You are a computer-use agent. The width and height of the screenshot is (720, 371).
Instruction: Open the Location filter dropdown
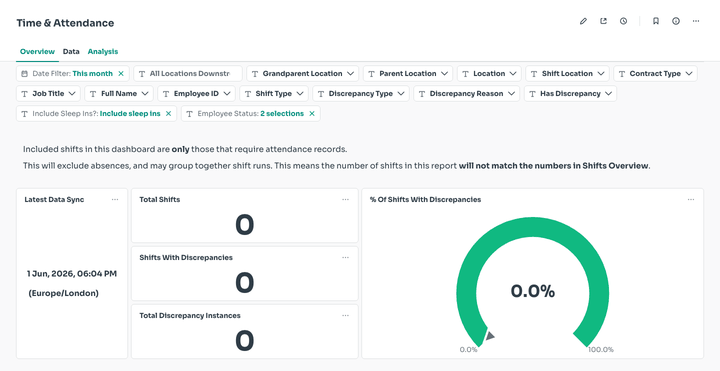pos(489,73)
